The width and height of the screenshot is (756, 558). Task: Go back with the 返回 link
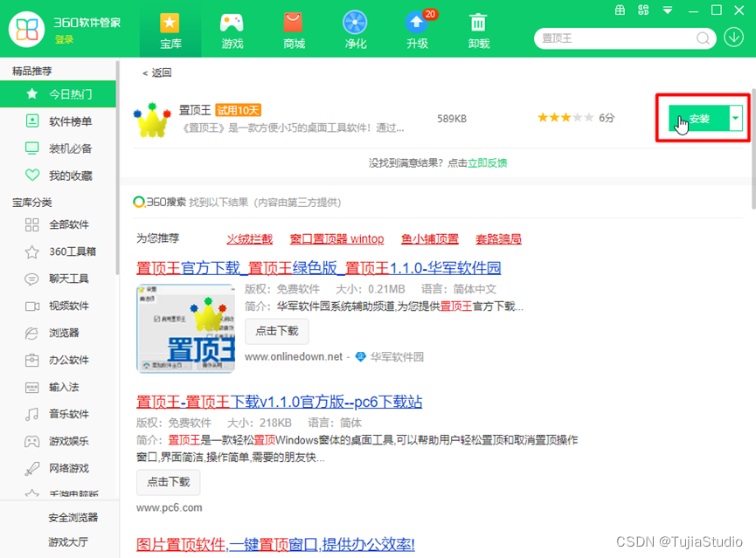click(157, 72)
